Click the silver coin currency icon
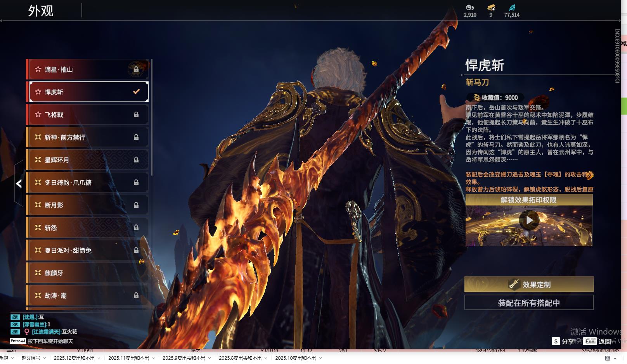The width and height of the screenshot is (627, 364). tap(470, 7)
